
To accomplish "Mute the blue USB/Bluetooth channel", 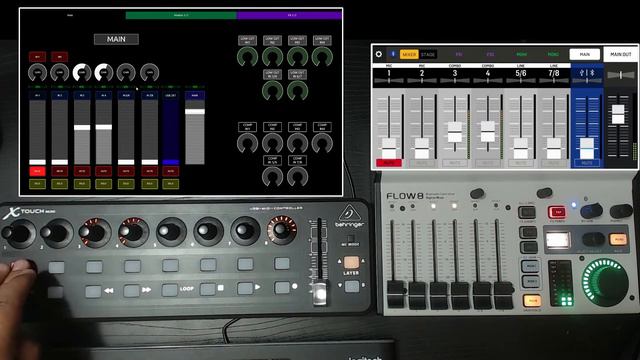I will 587,163.
